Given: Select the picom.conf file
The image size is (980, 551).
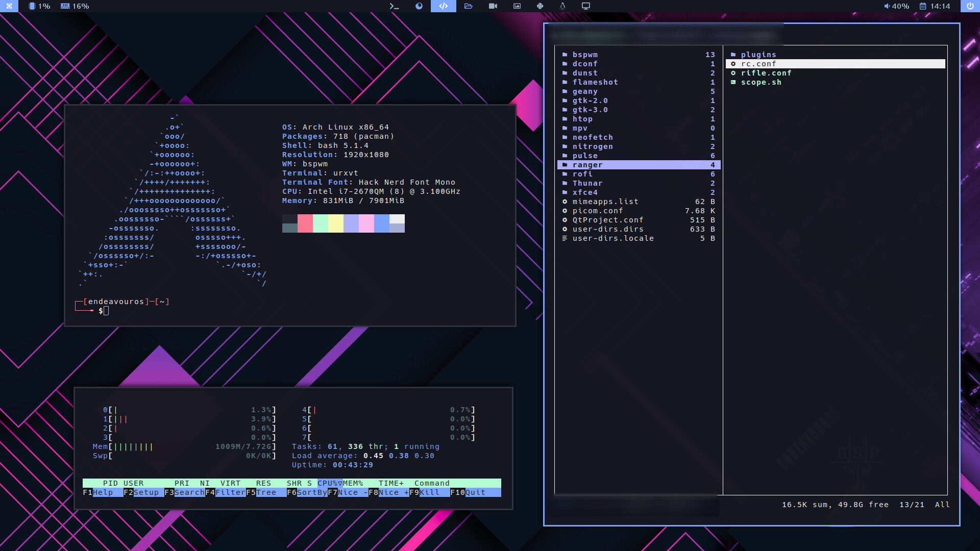Looking at the screenshot, I should (x=639, y=211).
